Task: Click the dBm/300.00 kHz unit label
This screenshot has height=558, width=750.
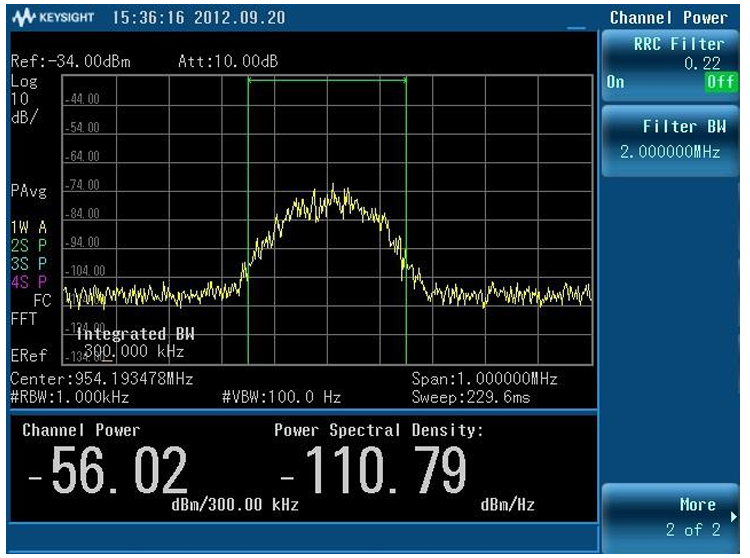Action: tap(235, 505)
